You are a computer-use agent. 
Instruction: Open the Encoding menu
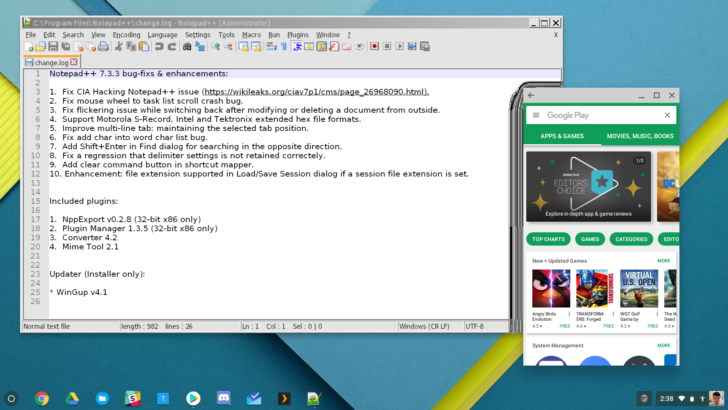126,35
